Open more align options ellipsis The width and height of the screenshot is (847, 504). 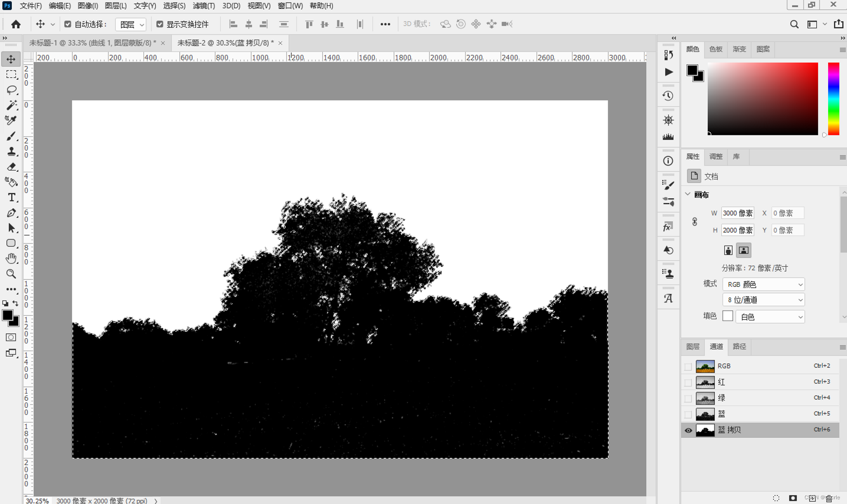[385, 24]
